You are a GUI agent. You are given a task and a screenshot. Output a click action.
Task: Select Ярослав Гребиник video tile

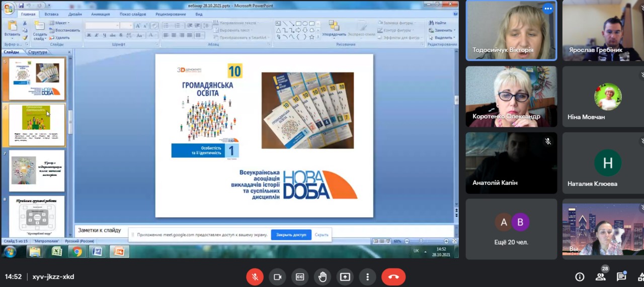603,30
